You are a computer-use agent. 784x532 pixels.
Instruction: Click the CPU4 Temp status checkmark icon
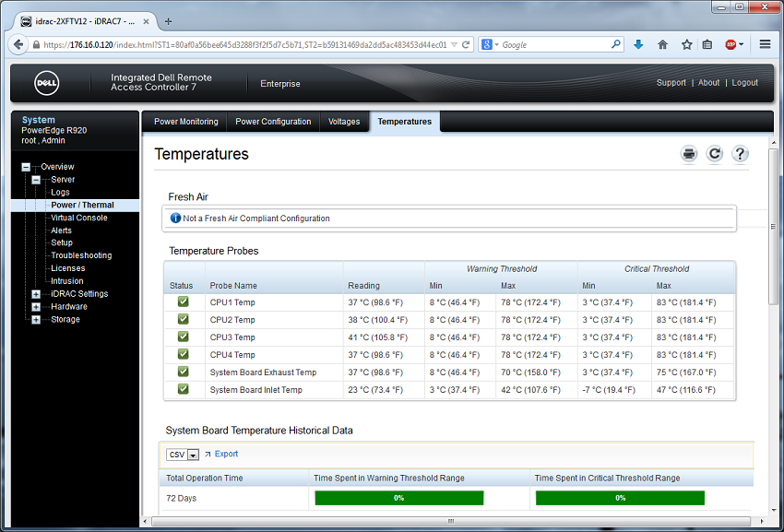pyautogui.click(x=183, y=354)
